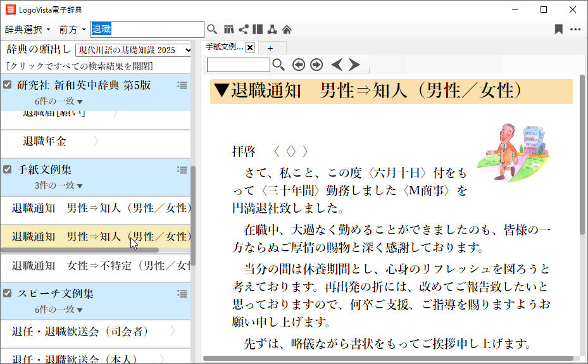Open the 前方 search mode dropdown
Image resolution: width=588 pixels, height=364 pixels.
(72, 29)
